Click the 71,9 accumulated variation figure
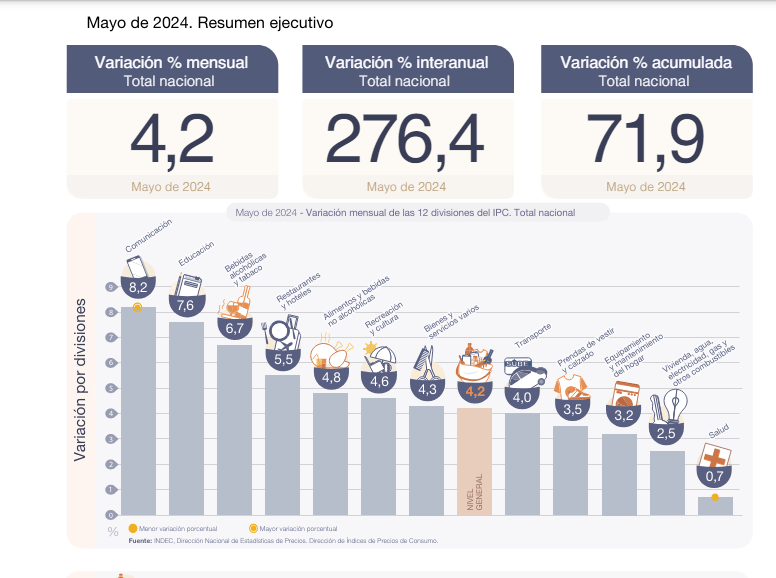The width and height of the screenshot is (776, 578). tap(645, 139)
